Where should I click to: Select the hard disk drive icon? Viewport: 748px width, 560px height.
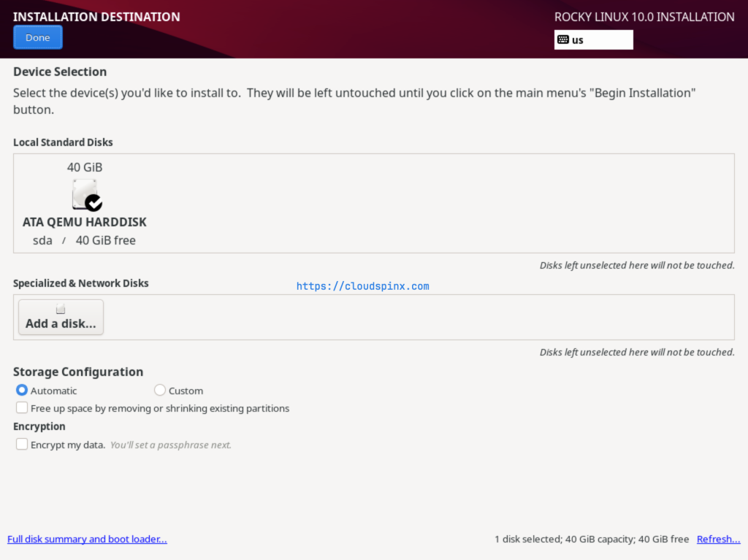click(x=84, y=195)
